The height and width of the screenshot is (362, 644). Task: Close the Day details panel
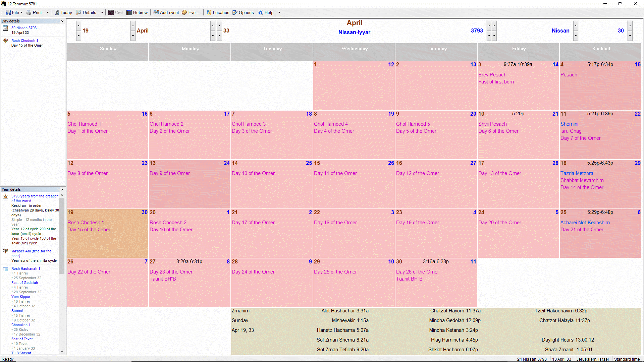point(62,21)
